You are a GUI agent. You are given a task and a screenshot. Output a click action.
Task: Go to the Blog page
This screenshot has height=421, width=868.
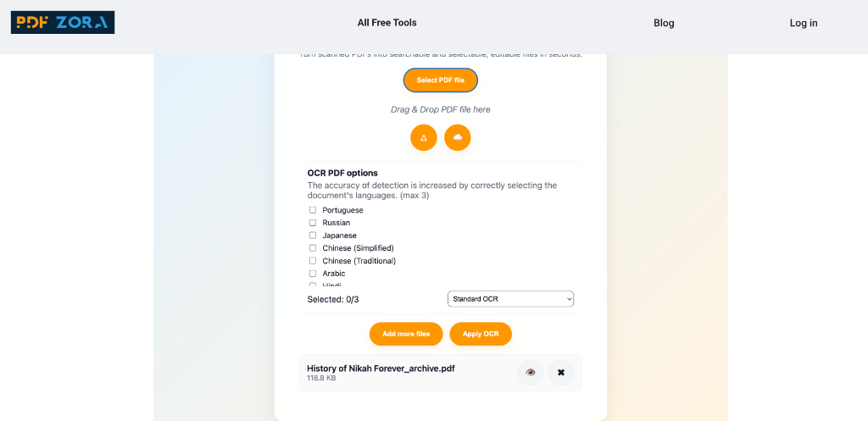(664, 23)
